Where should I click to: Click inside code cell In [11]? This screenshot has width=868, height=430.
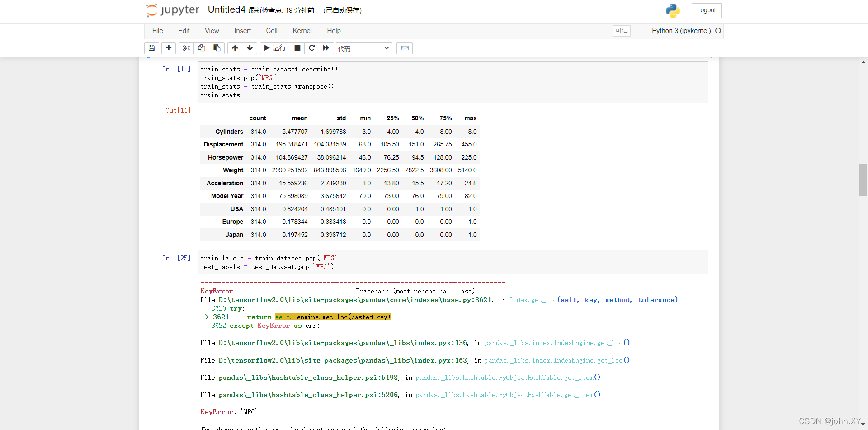pos(453,82)
